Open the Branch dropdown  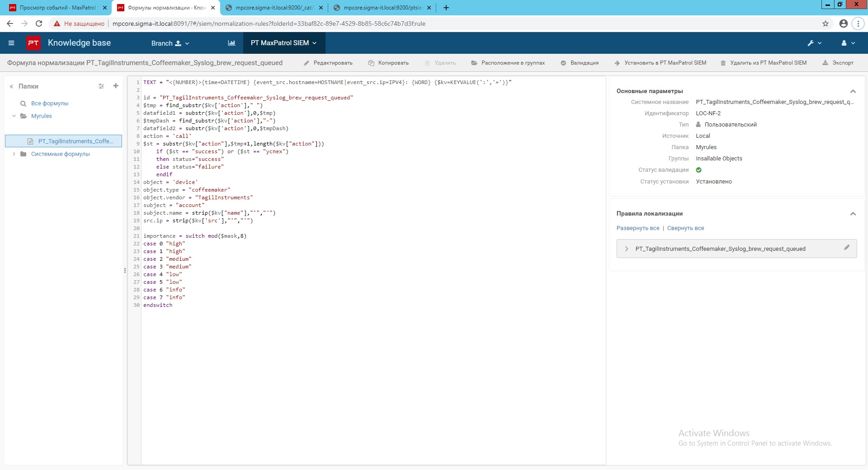170,43
